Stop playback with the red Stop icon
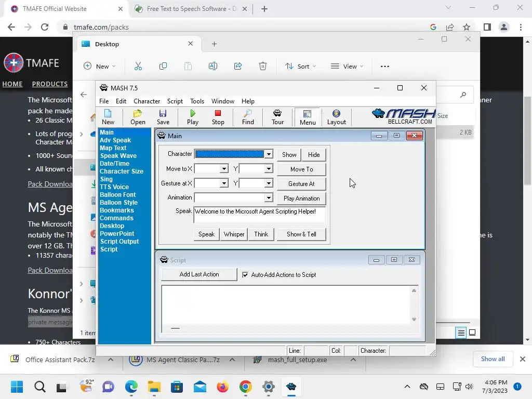Viewport: 532px width, 399px height. pyautogui.click(x=218, y=117)
